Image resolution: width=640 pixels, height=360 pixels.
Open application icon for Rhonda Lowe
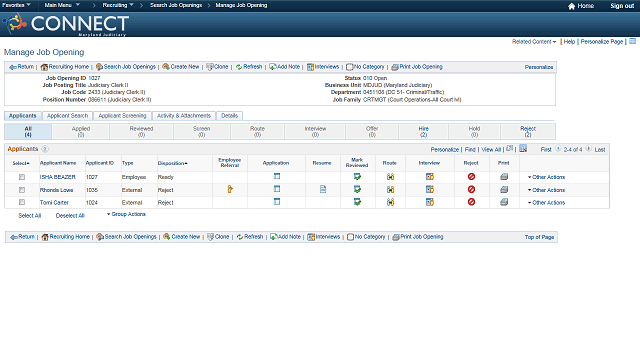pos(277,189)
